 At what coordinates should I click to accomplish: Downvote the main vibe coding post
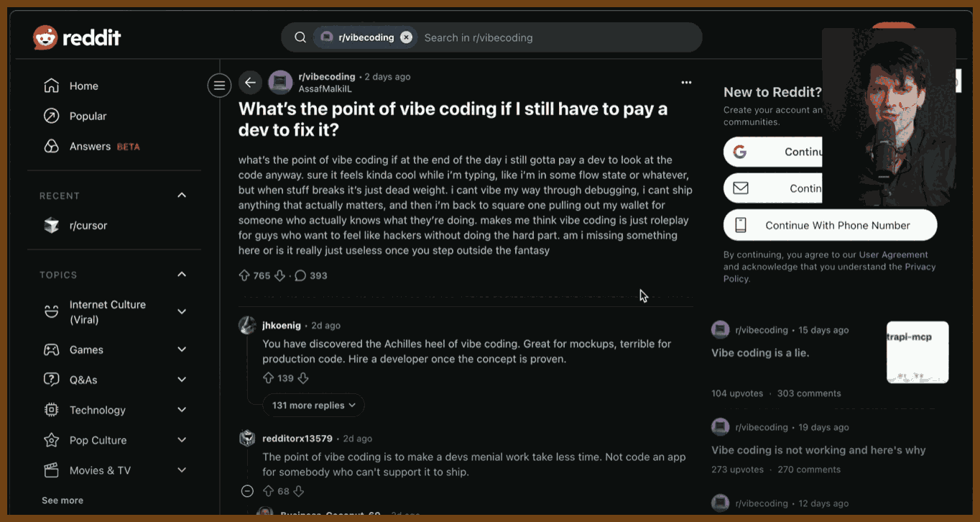click(x=280, y=275)
